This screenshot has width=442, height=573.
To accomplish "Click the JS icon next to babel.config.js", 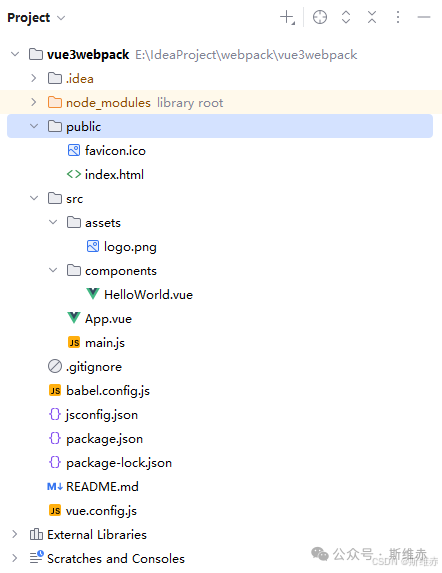I will coord(55,391).
